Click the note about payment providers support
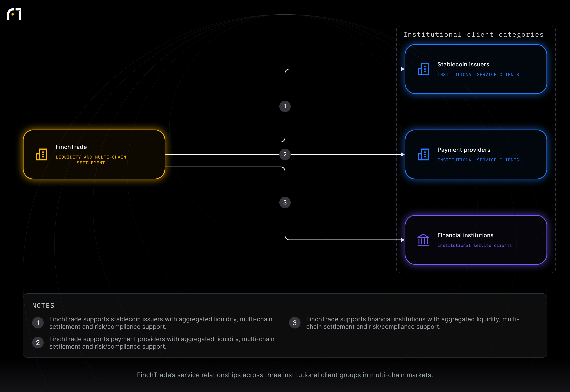The image size is (570, 392). pyautogui.click(x=162, y=343)
